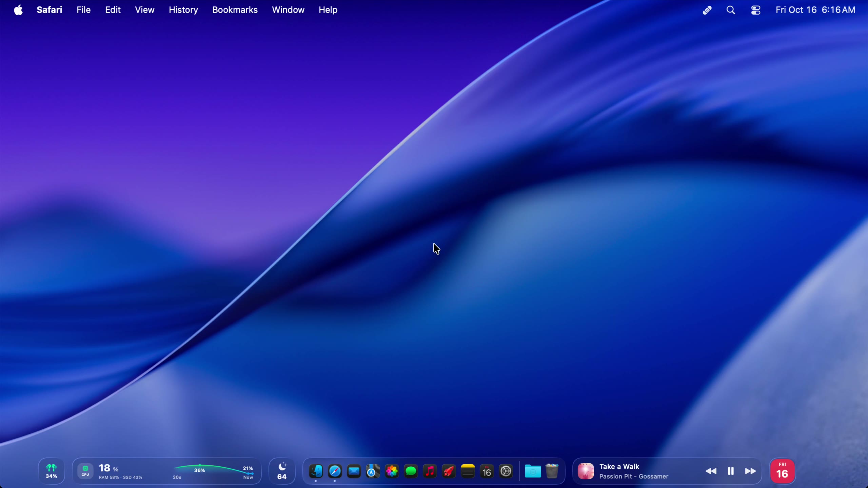The width and height of the screenshot is (868, 488).
Task: Open the Maps app in dock
Action: (x=373, y=471)
